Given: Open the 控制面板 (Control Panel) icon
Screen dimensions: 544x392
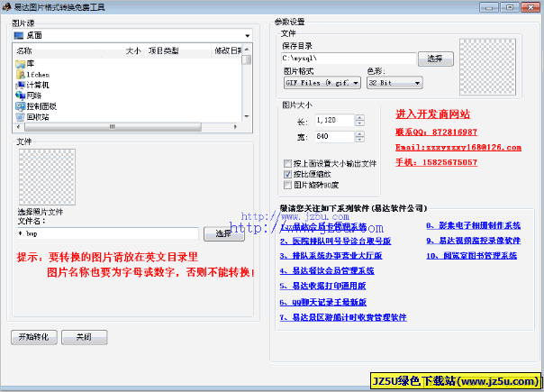Looking at the screenshot, I should [x=21, y=106].
